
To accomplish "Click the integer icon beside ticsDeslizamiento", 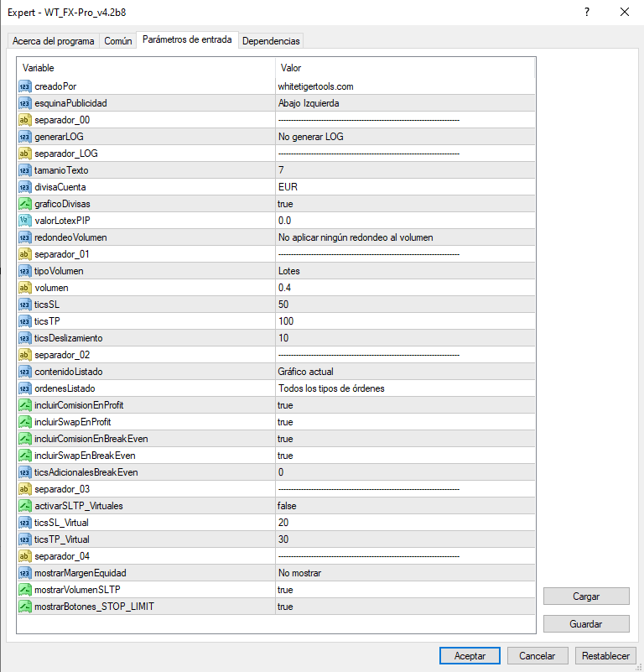I will (x=25, y=338).
